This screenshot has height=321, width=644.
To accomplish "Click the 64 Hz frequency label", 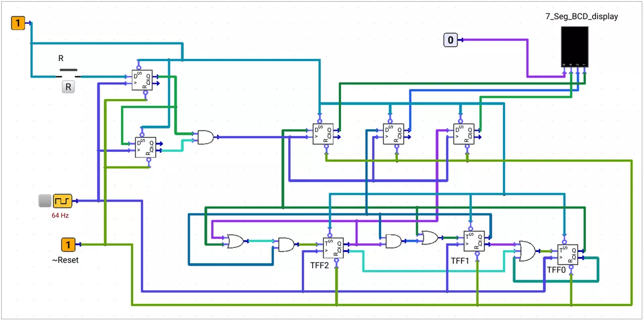I will coord(60,215).
